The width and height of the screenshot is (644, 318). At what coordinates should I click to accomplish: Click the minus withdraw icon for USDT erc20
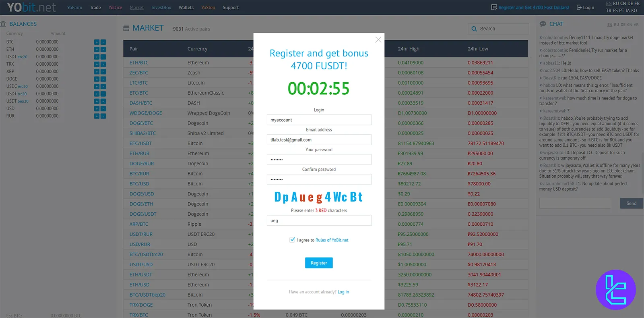coord(103,57)
